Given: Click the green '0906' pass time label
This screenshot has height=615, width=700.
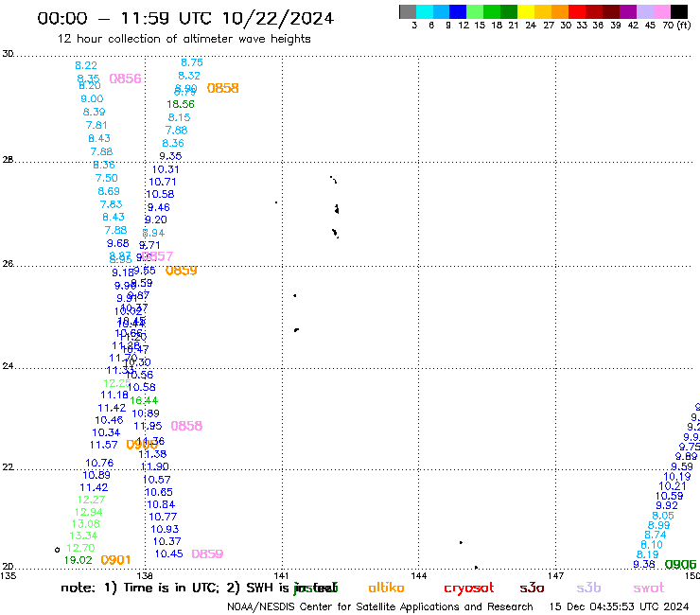Looking at the screenshot, I should 680,565.
